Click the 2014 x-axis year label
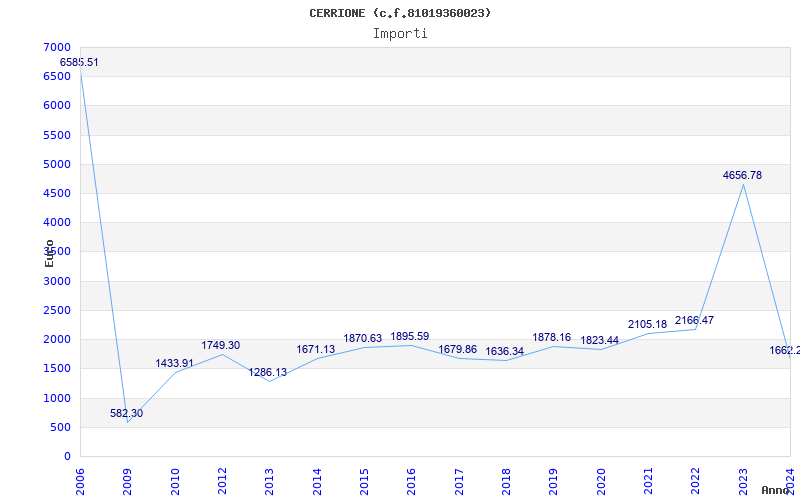Image resolution: width=800 pixels, height=500 pixels. (x=317, y=482)
